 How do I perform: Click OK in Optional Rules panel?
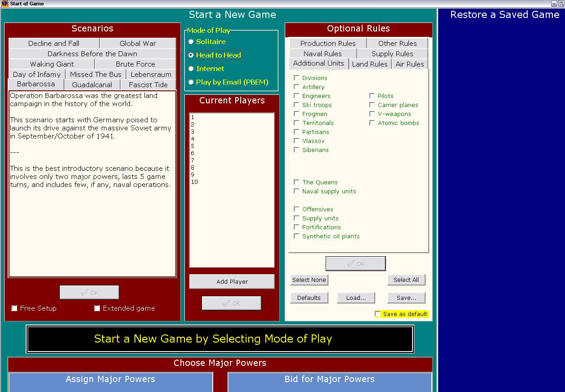point(356,264)
